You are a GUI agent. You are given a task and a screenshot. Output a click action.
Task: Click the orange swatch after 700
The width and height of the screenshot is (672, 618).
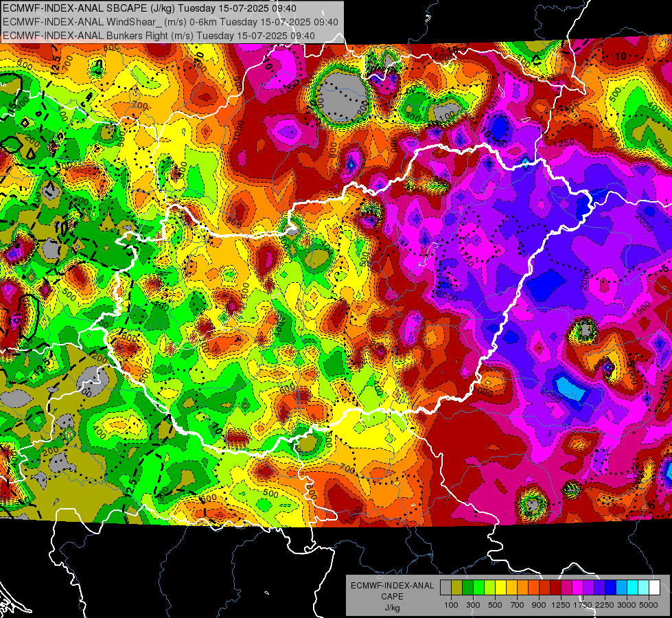pos(523,588)
